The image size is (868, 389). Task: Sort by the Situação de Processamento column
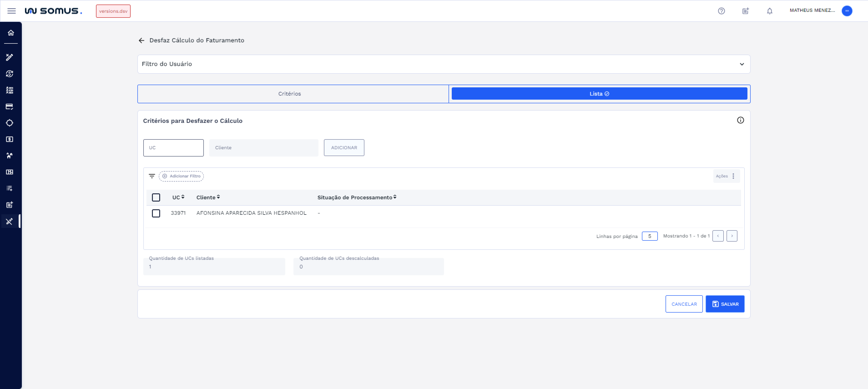(395, 197)
